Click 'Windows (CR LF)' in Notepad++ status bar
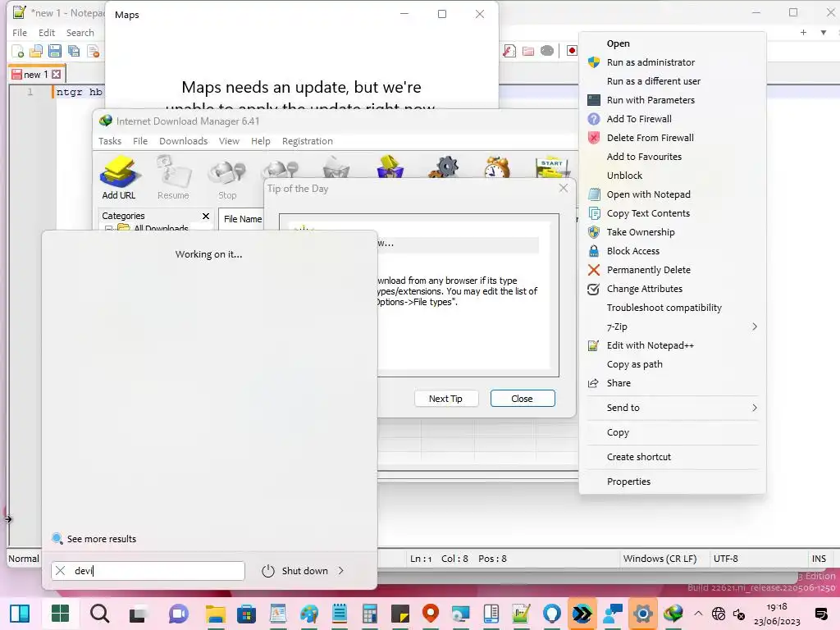The width and height of the screenshot is (840, 630). tap(660, 558)
